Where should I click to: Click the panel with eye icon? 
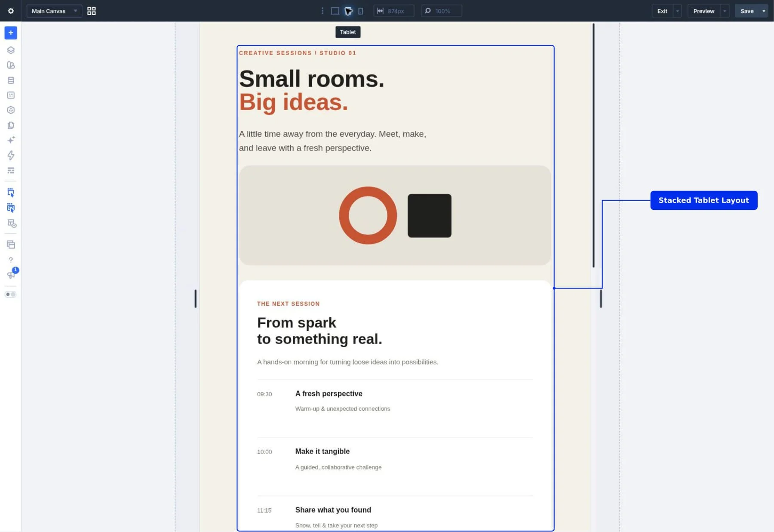[12, 223]
